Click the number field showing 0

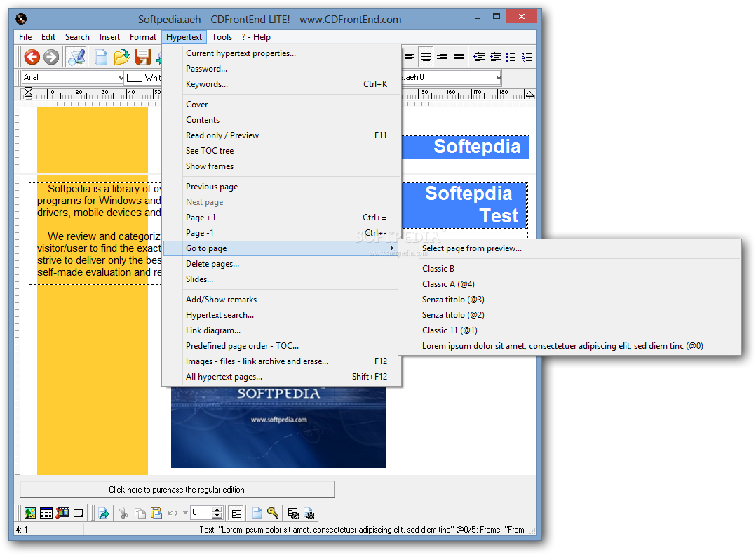click(x=201, y=513)
